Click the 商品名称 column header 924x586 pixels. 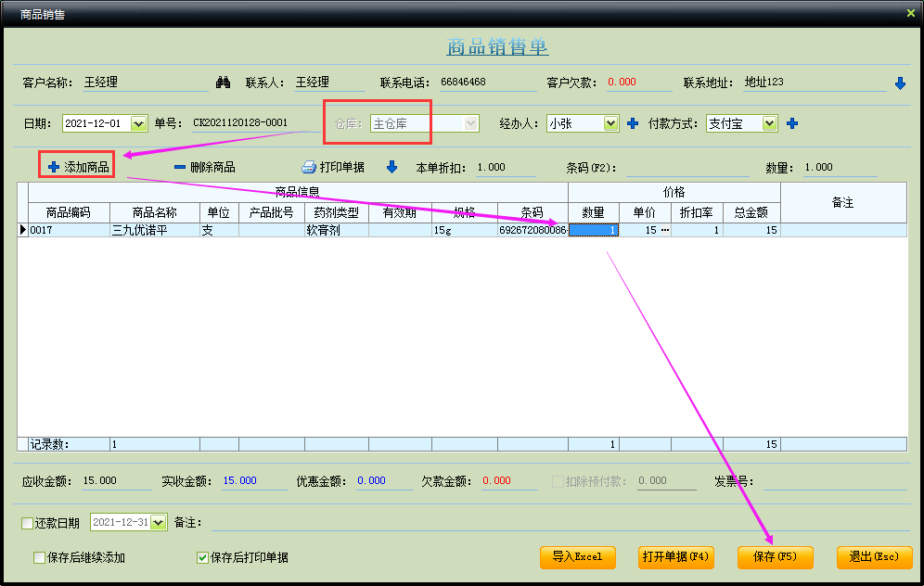(x=154, y=212)
